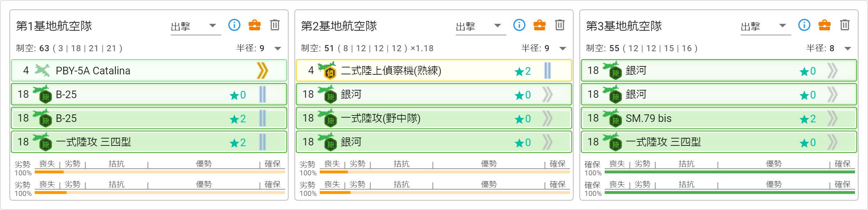The image size is (868, 210).
Task: Delete all planes from 第1基地航空隊
Action: click(275, 25)
